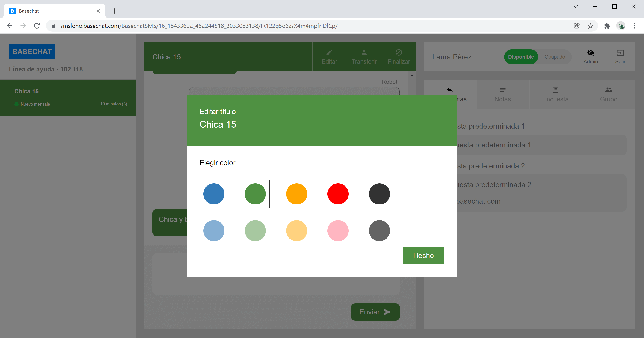The width and height of the screenshot is (644, 338).
Task: Expand the tab search chevron
Action: 576,7
